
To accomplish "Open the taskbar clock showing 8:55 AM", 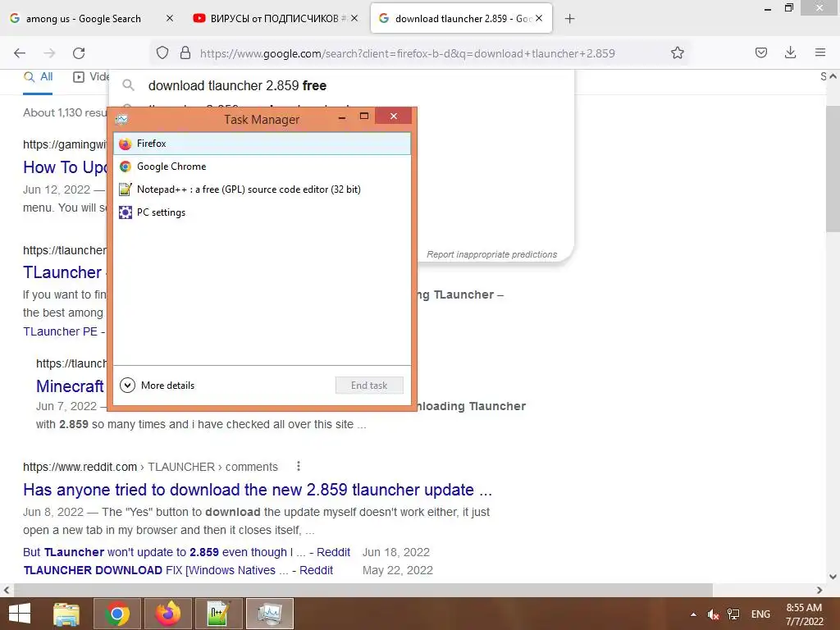I will pos(804,614).
